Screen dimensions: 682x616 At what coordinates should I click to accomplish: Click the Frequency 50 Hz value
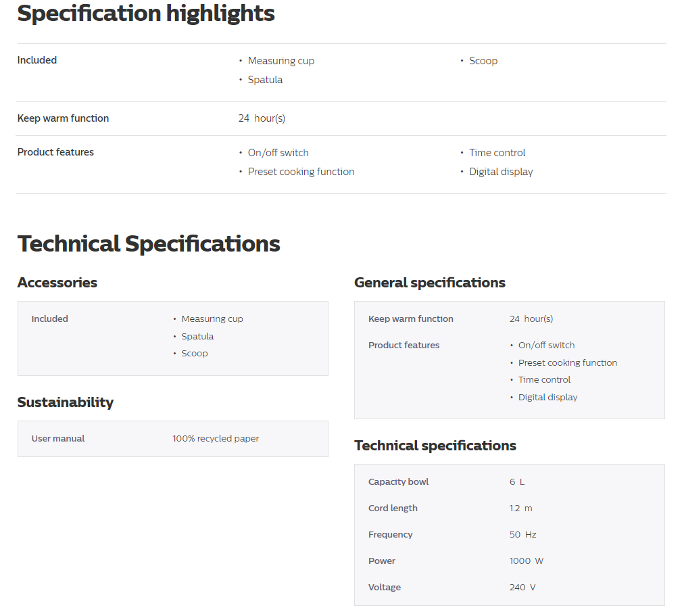[x=522, y=535]
